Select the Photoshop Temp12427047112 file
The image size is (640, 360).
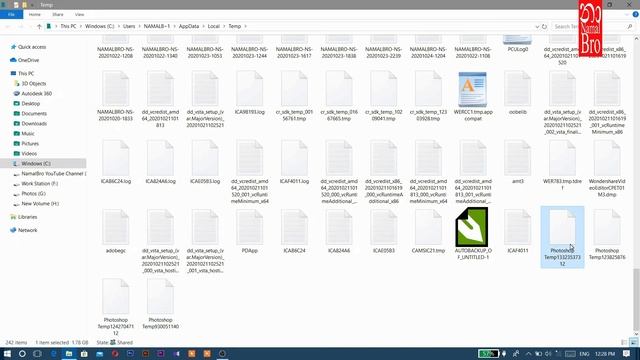point(116,307)
